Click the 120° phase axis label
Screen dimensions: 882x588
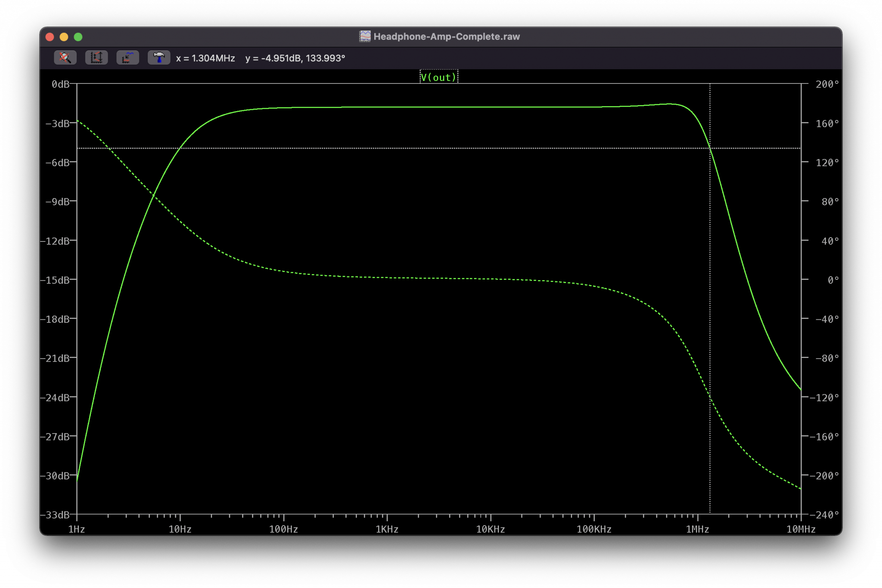click(x=827, y=163)
